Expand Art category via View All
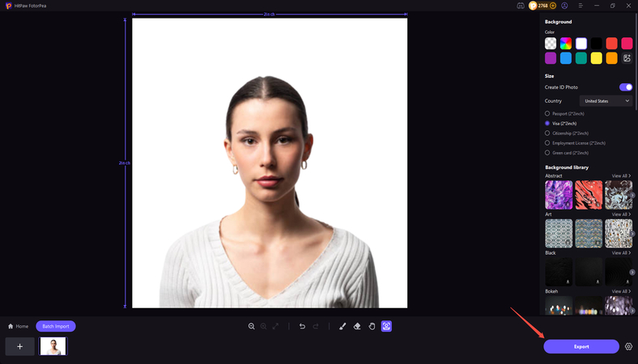 621,214
